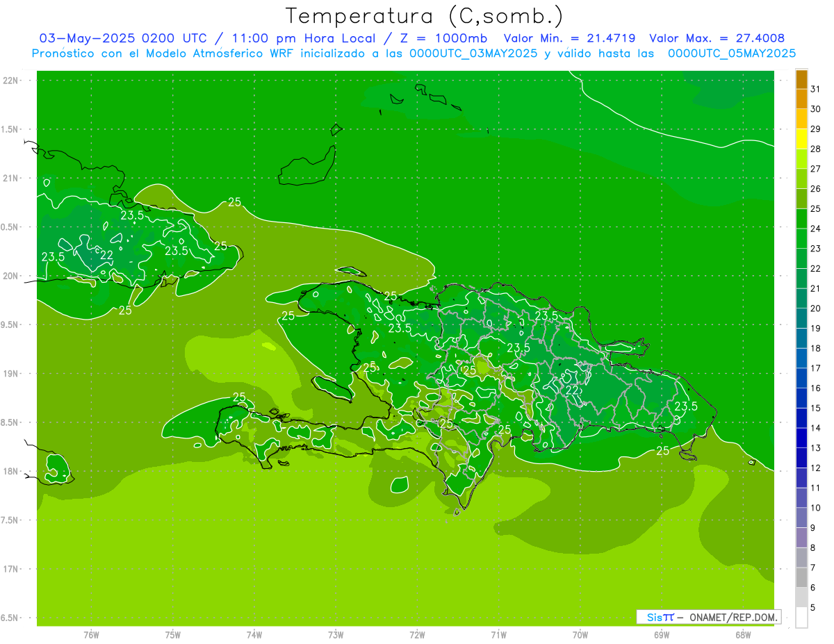Click the "22" contour label over Dominican Republic
The height and width of the screenshot is (644, 834).
(572, 390)
